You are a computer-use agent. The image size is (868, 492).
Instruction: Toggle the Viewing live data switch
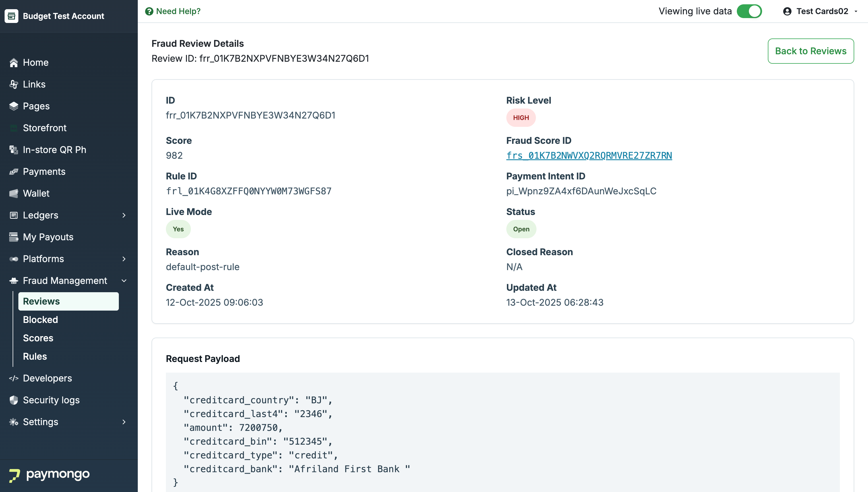[x=749, y=11]
